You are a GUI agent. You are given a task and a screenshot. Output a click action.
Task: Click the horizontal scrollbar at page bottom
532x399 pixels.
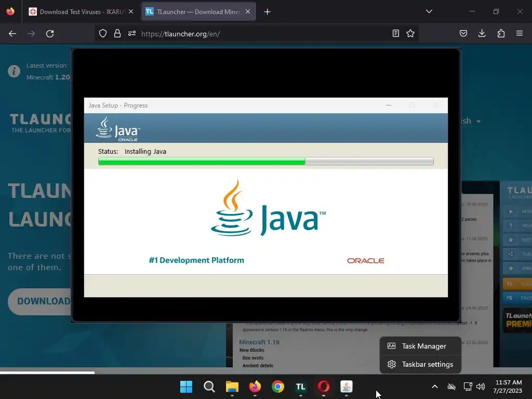pyautogui.click(x=47, y=372)
